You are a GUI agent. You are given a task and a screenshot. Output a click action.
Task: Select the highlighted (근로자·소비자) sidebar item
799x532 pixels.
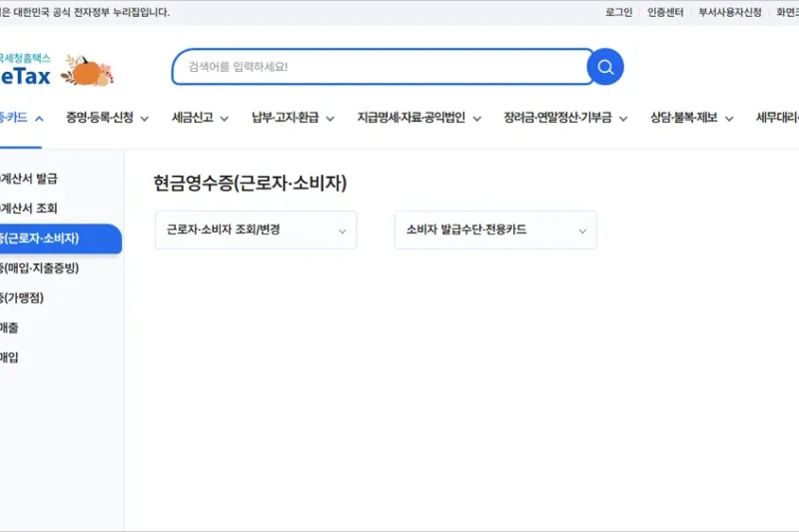61,239
